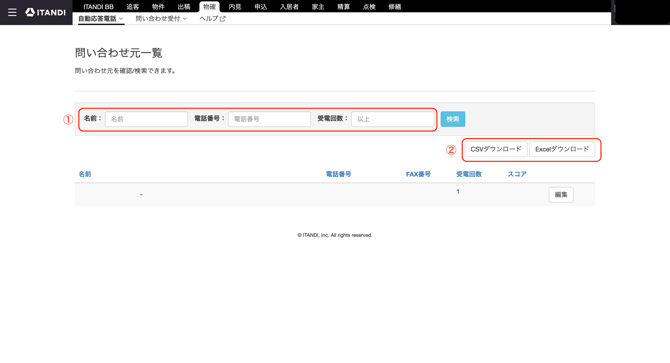Click the 名前 search input field
Screen dimensions: 670x363
pos(146,119)
